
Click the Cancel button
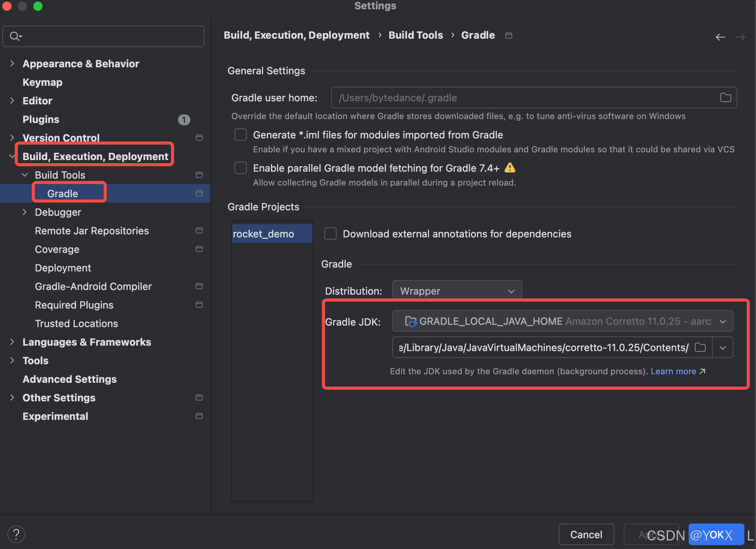586,534
